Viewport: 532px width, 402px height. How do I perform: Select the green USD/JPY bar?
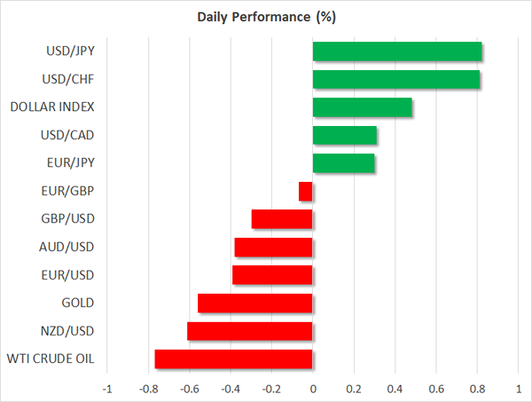tap(397, 51)
